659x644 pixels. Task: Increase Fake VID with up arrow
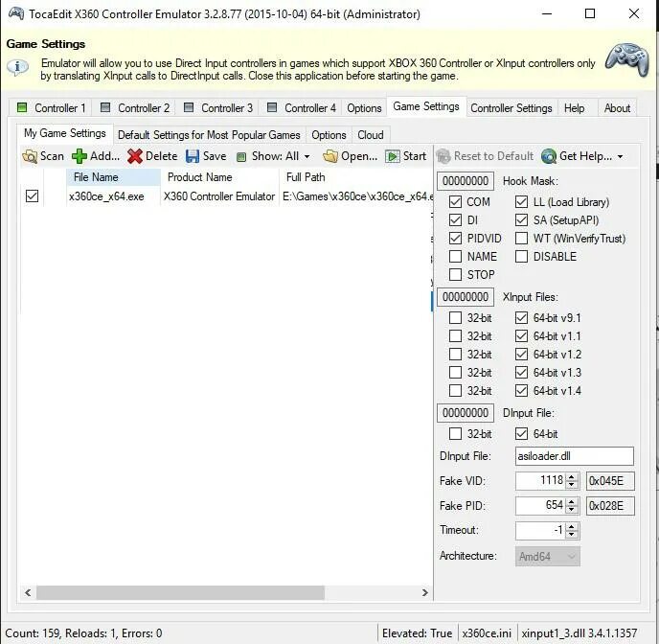tap(572, 477)
